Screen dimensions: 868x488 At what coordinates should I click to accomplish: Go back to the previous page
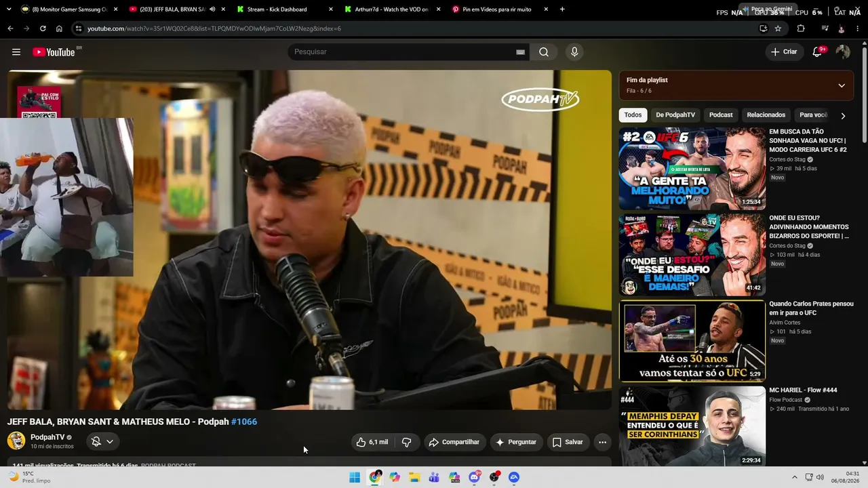(x=10, y=28)
